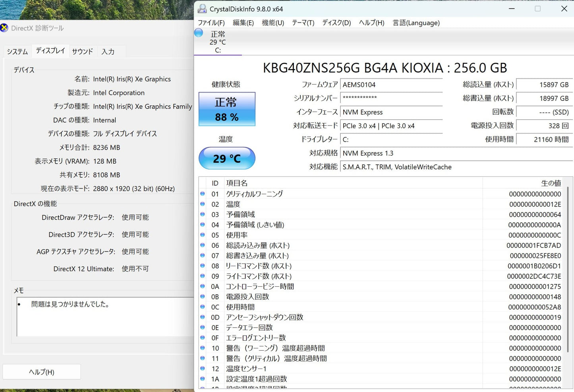The height and width of the screenshot is (392, 574).
Task: Select the エラーログエントリー数 row
Action: click(381, 338)
